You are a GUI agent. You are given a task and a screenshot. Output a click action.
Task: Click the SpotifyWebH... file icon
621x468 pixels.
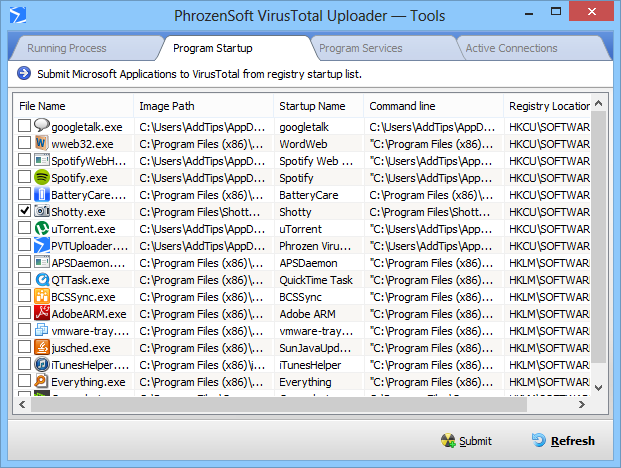[x=42, y=160]
